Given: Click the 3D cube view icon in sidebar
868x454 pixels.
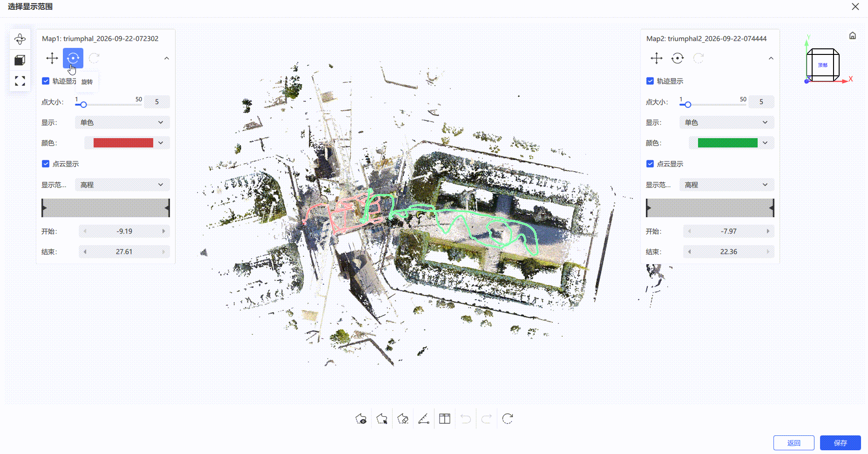Looking at the screenshot, I should coord(20,60).
